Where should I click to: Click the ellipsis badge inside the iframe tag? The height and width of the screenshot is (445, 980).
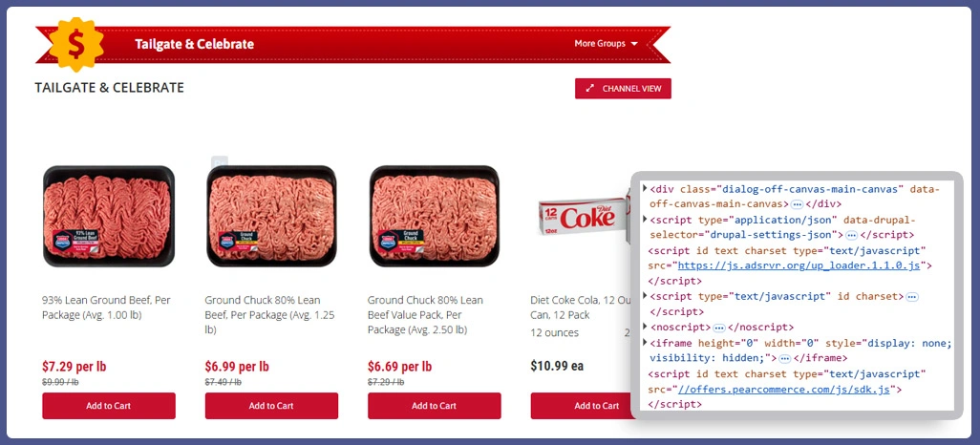[785, 359]
